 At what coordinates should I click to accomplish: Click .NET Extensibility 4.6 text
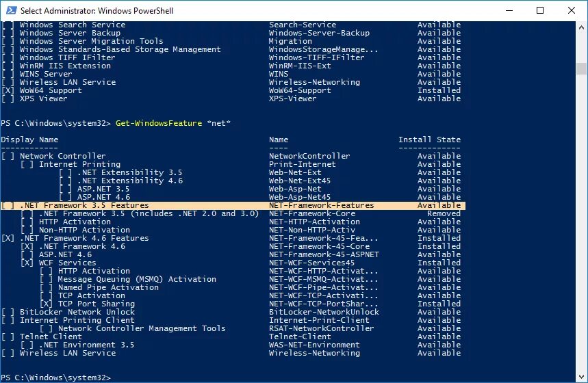130,181
